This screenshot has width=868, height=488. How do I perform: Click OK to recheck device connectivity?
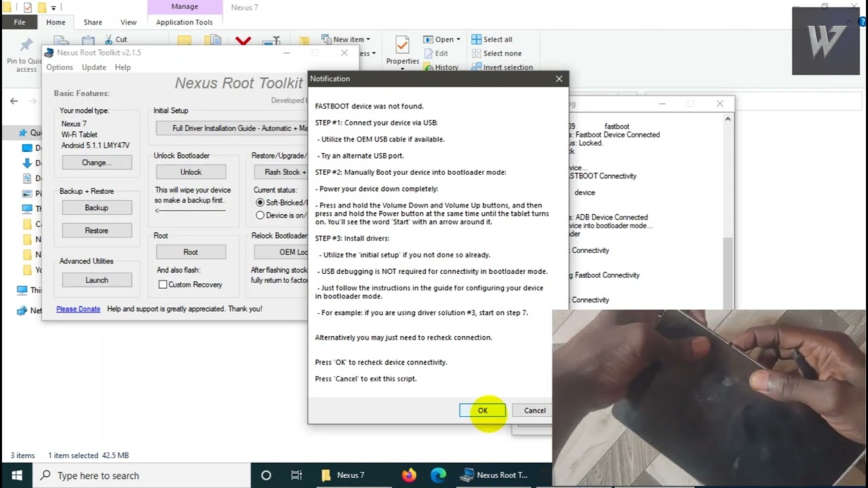pyautogui.click(x=482, y=410)
